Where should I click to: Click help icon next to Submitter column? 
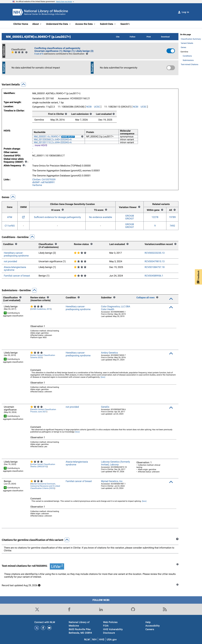pos(114,297)
